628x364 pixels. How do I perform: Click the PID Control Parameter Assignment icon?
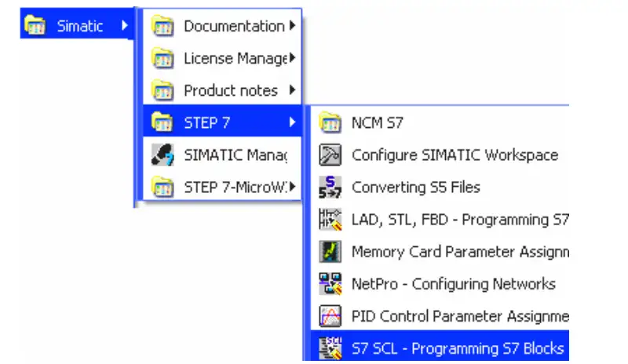click(330, 316)
